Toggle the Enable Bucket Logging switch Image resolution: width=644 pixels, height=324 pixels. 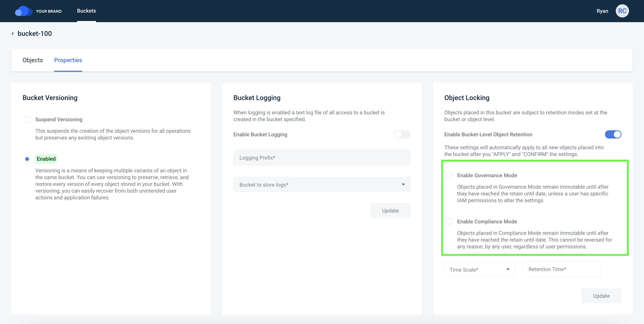click(402, 135)
